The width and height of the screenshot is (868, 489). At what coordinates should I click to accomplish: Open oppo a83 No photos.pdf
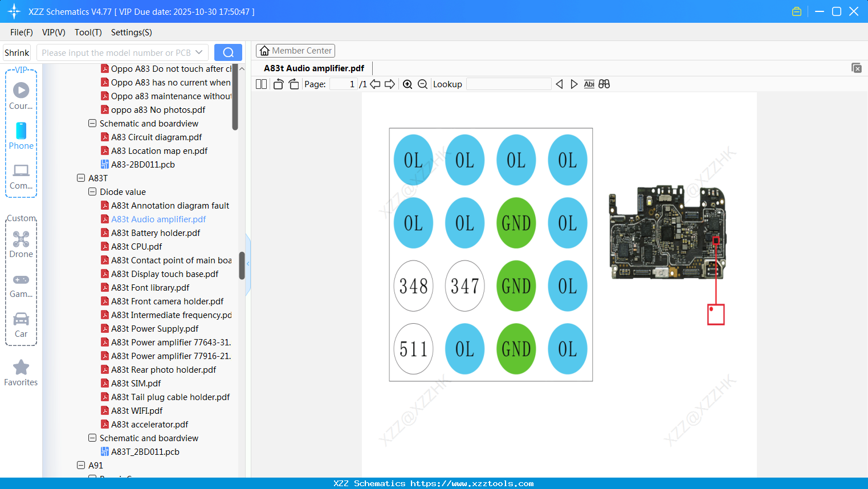153,109
